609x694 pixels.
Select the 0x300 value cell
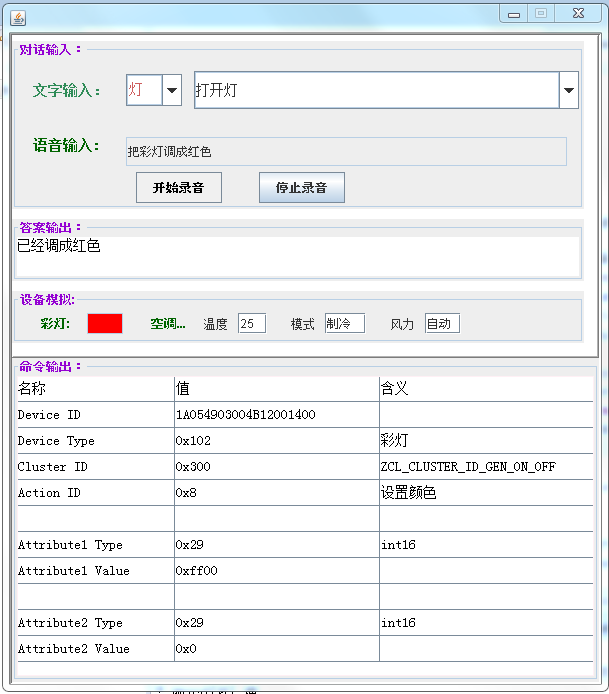[277, 467]
